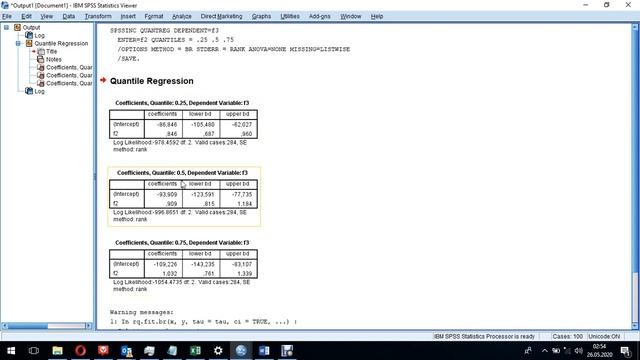The image size is (640, 360).
Task: Open the Format menu
Action: [x=154, y=16]
